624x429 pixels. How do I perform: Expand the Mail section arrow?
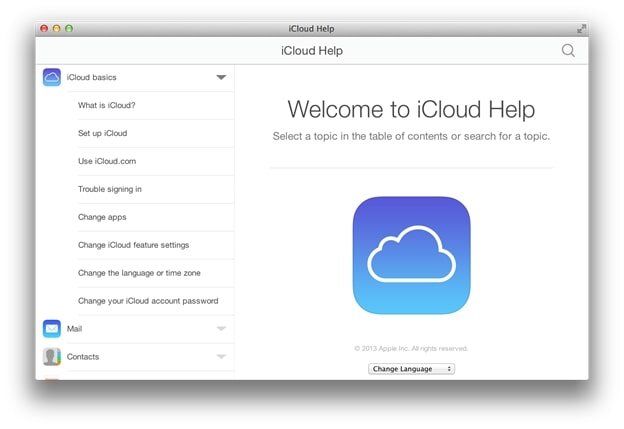[x=221, y=329]
